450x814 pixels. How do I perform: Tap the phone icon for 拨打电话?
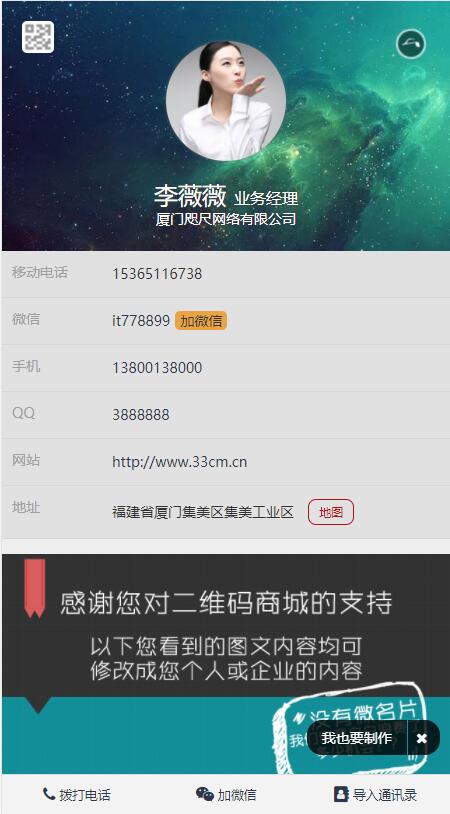tap(49, 794)
